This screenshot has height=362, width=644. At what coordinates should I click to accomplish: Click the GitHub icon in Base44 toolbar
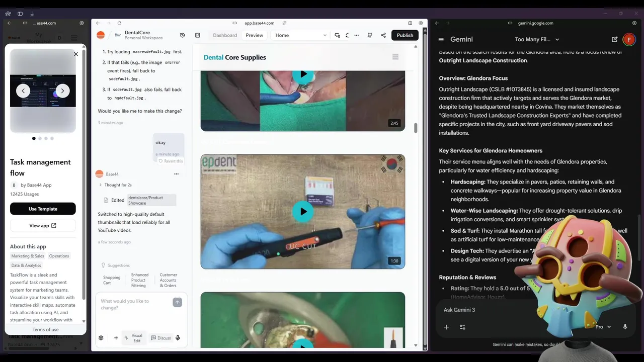(x=370, y=35)
